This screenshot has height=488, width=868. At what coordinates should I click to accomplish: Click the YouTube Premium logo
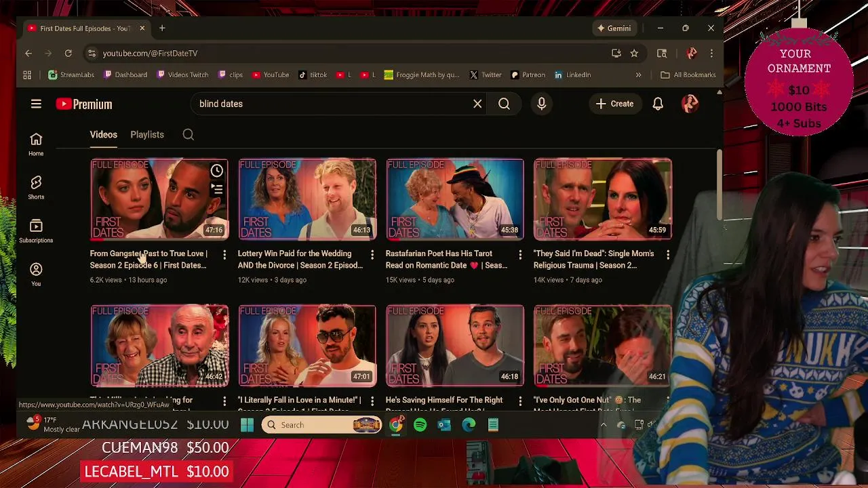tap(84, 104)
